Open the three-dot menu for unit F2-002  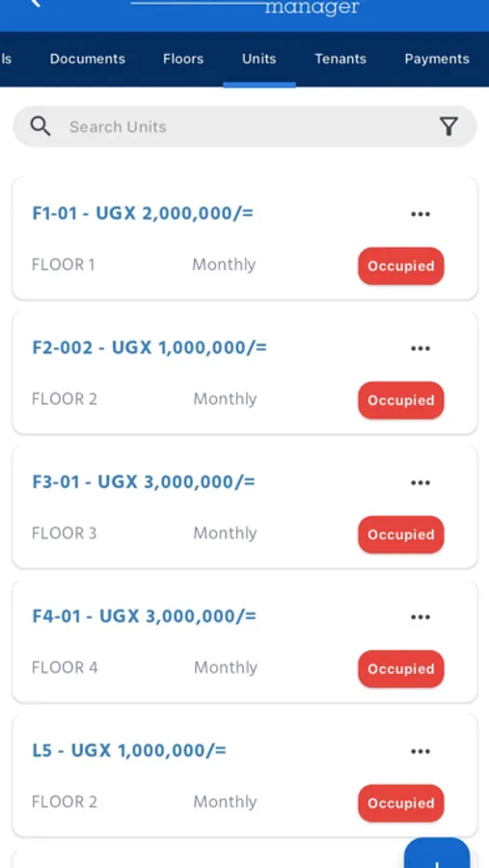click(x=421, y=348)
